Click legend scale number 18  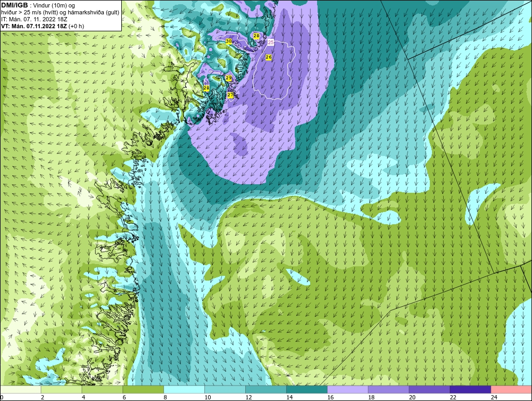[x=371, y=397]
